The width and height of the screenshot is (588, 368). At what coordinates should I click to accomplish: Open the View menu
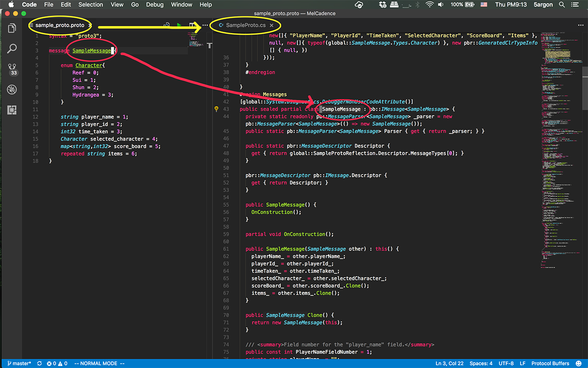(x=117, y=5)
